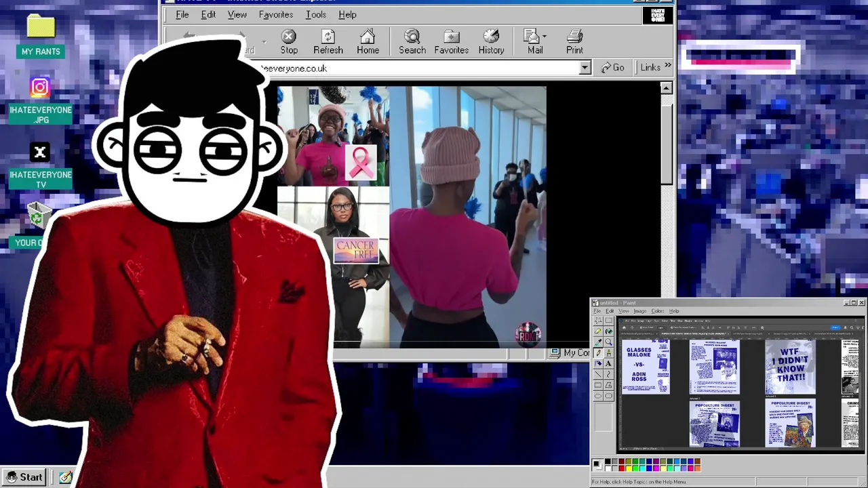Click the Refresh toolbar icon
Image resolution: width=868 pixels, height=488 pixels.
tap(328, 36)
